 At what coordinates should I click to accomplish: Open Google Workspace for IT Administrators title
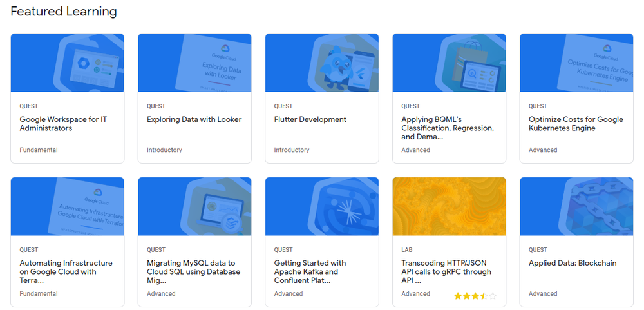[x=64, y=124]
